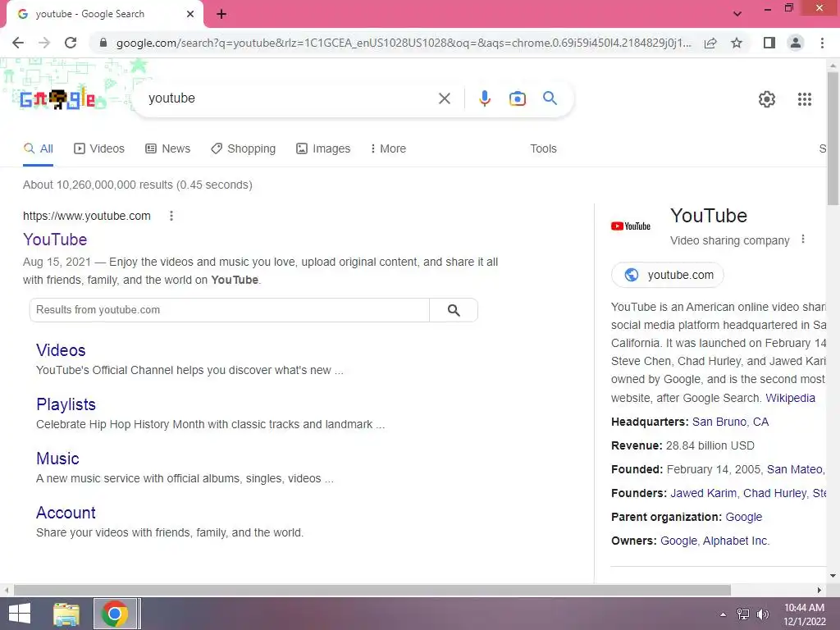The image size is (840, 630).
Task: Switch to Videos results tab
Action: point(99,149)
